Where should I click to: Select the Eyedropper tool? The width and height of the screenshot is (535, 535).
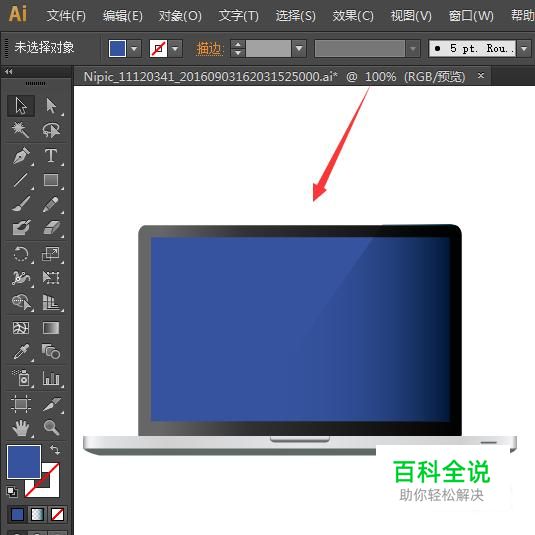tap(21, 352)
